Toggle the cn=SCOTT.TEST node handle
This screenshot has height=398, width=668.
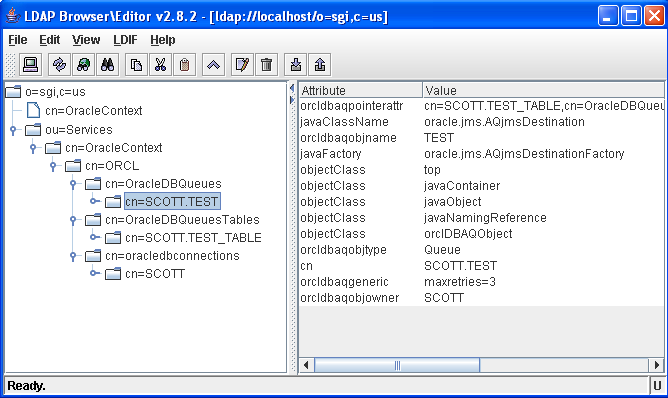pyautogui.click(x=95, y=201)
